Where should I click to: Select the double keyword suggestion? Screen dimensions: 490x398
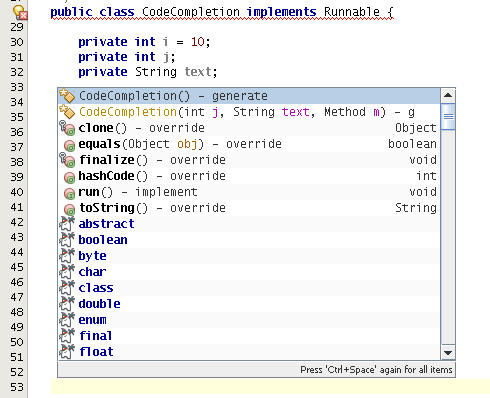(249, 304)
